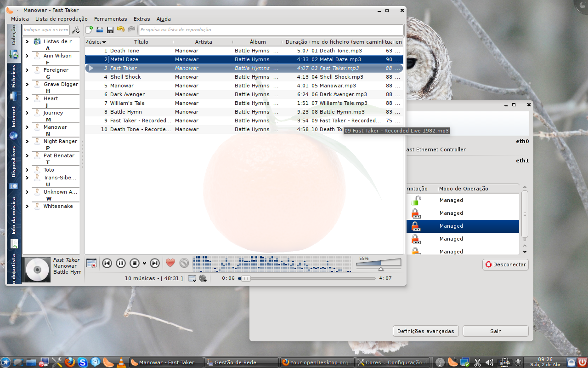This screenshot has height=368, width=588.
Task: Click the taskbar wrench tools launcher icon
Action: coord(57,362)
